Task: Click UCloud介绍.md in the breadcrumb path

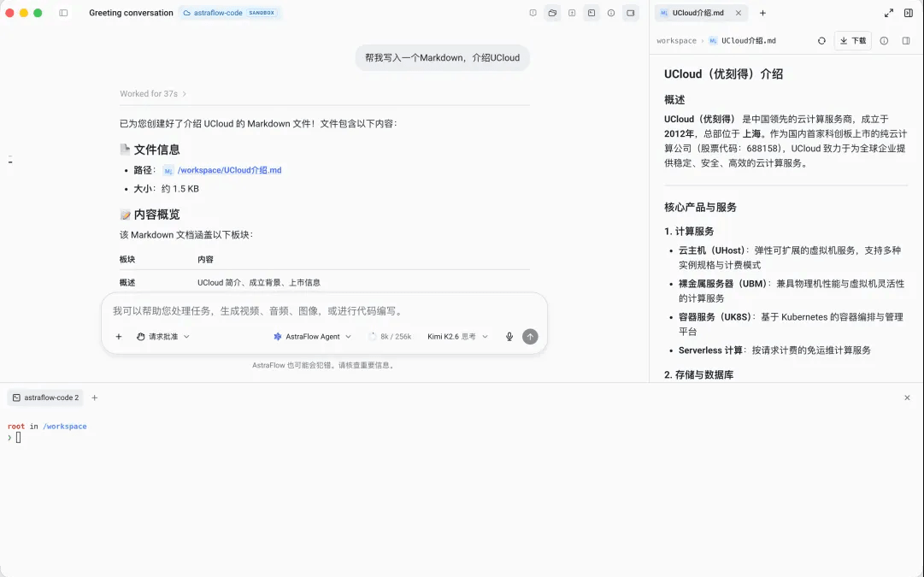Action: pos(749,41)
